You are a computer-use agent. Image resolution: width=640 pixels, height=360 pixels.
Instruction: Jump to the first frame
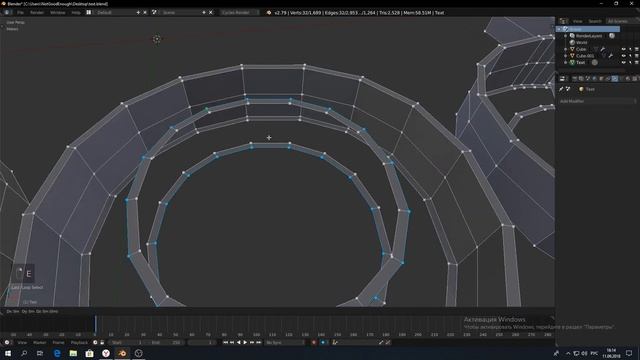click(x=225, y=342)
